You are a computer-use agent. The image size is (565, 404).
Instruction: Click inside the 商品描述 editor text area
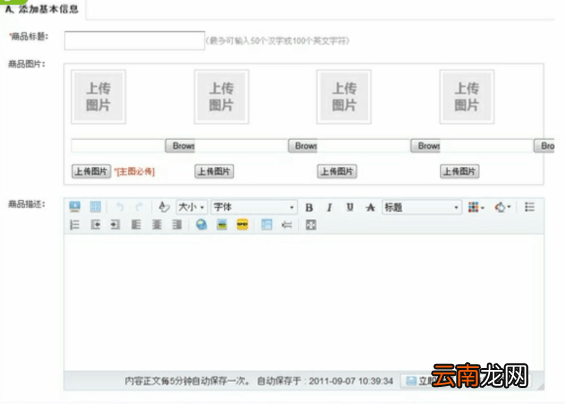tap(304, 303)
